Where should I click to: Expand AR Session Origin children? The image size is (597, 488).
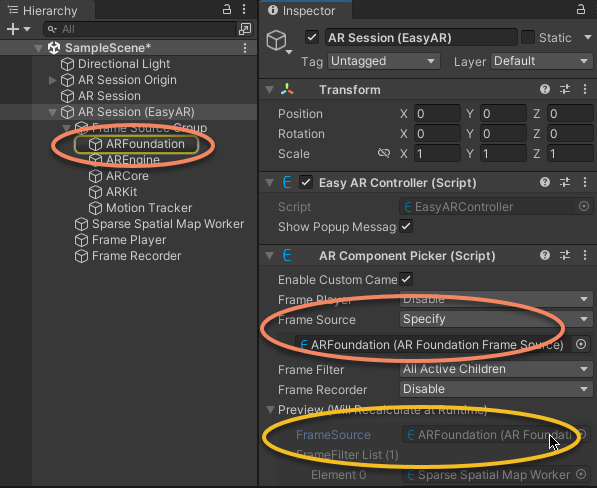point(53,80)
